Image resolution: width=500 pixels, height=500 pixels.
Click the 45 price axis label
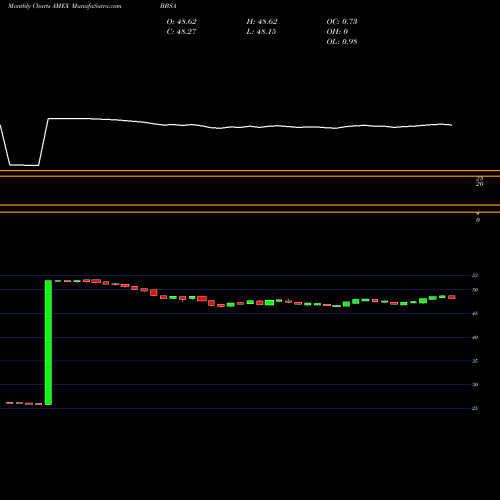[475, 314]
